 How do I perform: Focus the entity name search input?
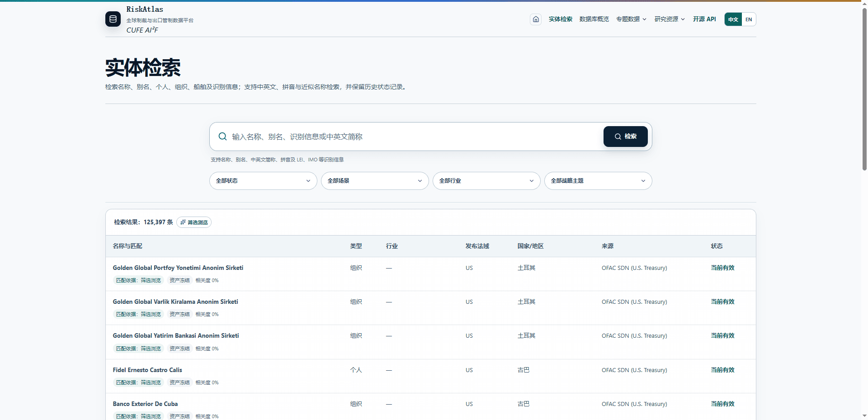point(415,137)
